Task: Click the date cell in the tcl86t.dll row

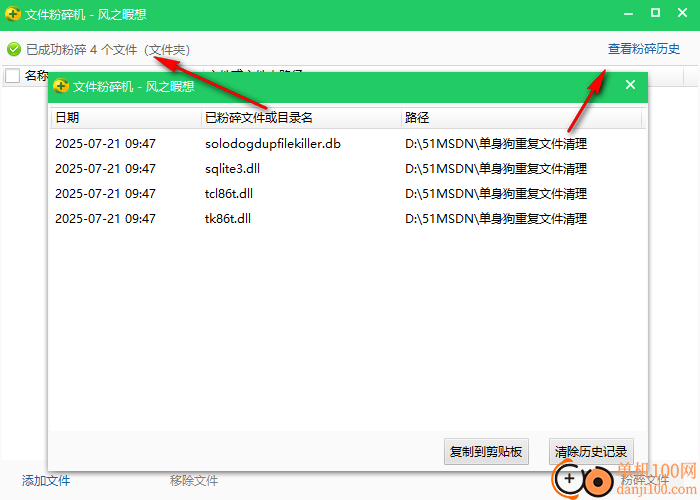Action: pyautogui.click(x=105, y=194)
